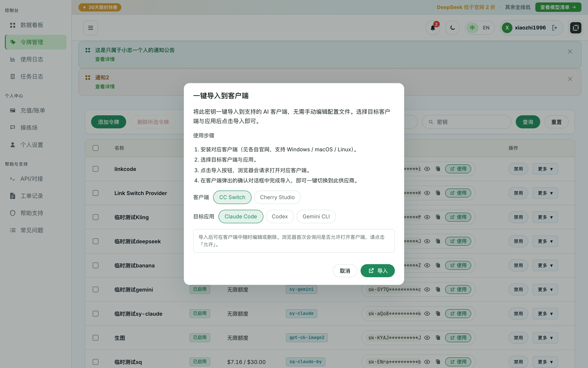
Task: Open API/对接 in the sidebar
Action: click(36, 179)
